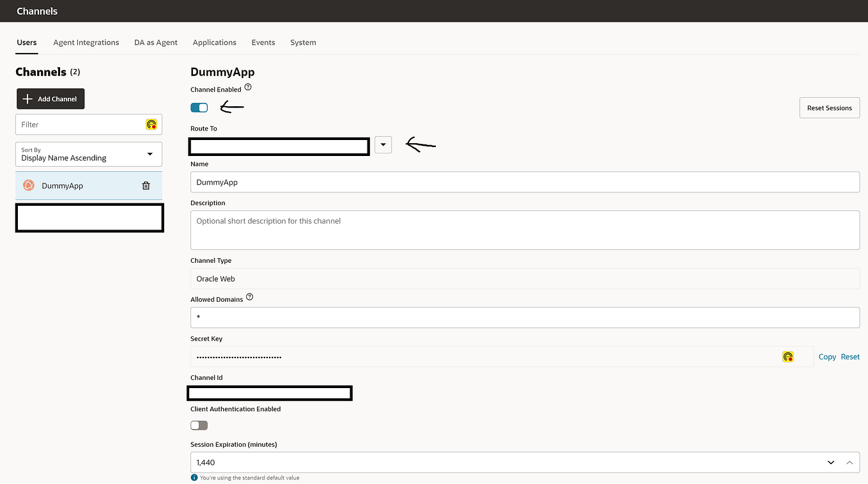Viewport: 868px width, 484px height.
Task: Click inside the Filter input field
Action: [x=77, y=124]
